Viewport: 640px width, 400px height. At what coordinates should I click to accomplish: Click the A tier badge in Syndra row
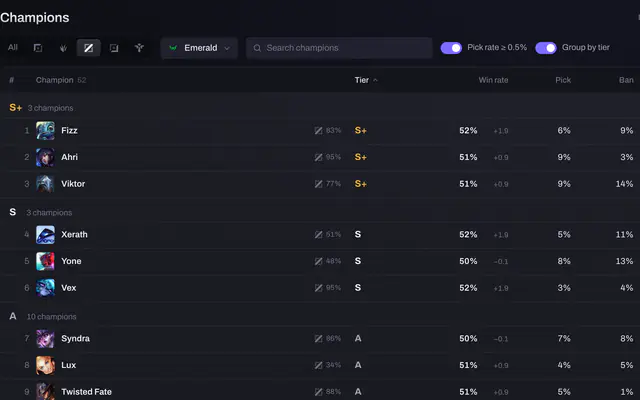358,339
